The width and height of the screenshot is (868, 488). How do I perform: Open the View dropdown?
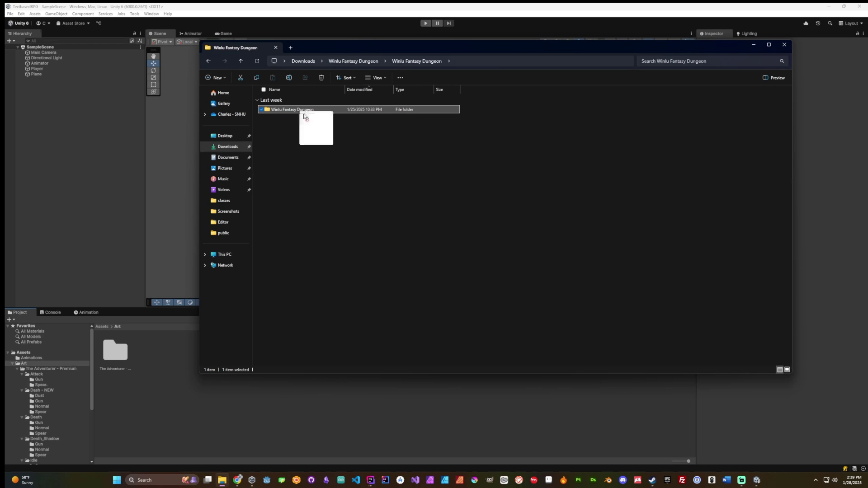point(376,78)
